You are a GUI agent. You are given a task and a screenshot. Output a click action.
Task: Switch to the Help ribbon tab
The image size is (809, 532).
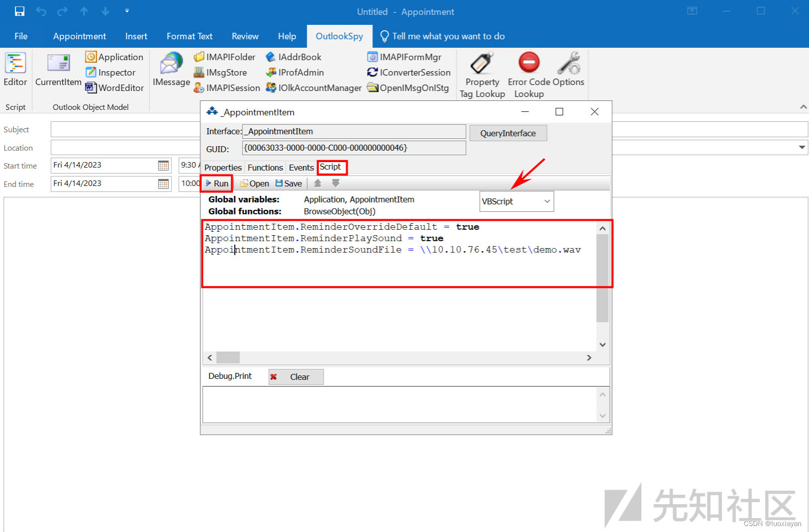click(287, 36)
